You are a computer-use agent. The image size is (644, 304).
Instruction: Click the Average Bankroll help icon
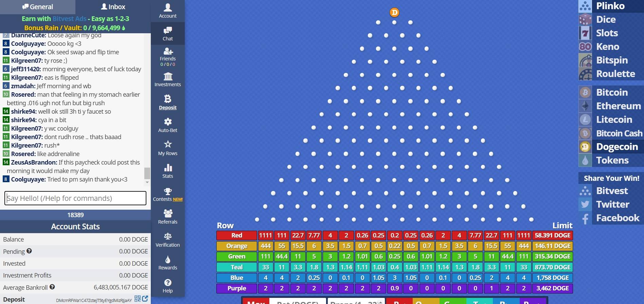pos(52,287)
